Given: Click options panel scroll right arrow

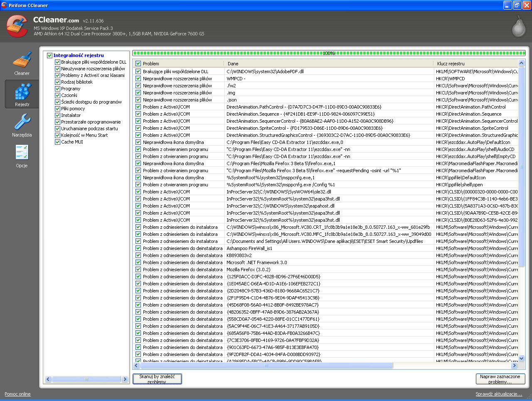Looking at the screenshot, I should click(125, 379).
